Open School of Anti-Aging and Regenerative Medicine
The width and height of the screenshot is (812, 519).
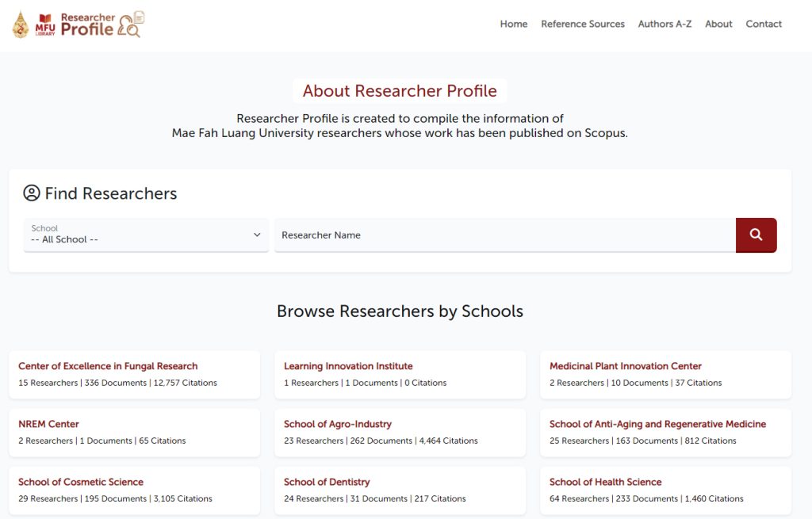coord(657,424)
